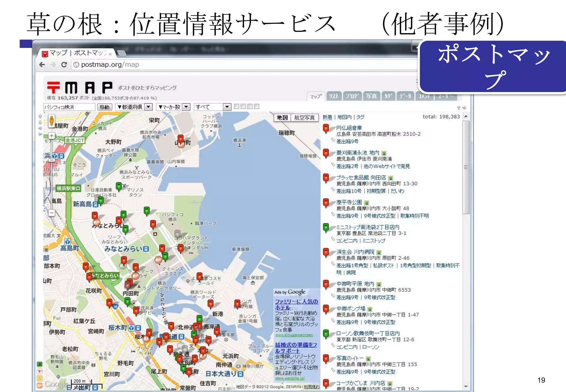Click the LOC icon at map's lower left
The height and width of the screenshot is (392, 566).
pyautogui.click(x=40, y=364)
